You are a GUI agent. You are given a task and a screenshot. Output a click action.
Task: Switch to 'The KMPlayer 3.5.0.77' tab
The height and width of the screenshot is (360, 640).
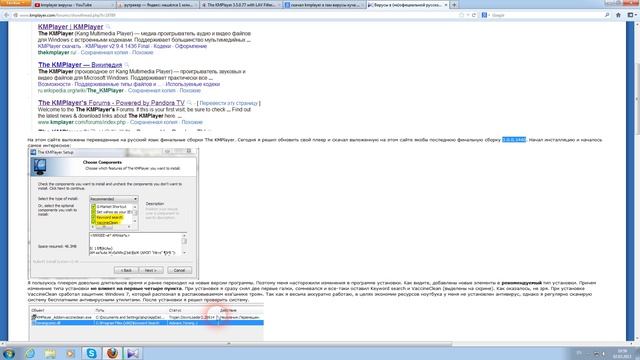pyautogui.click(x=241, y=5)
